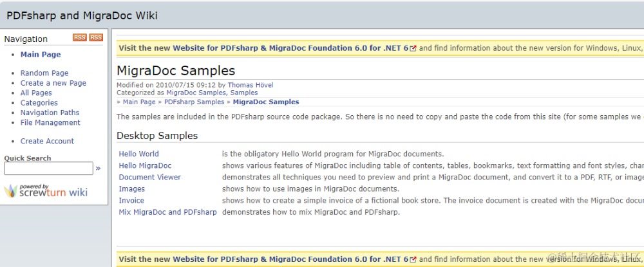Select Create a new Page

53,83
